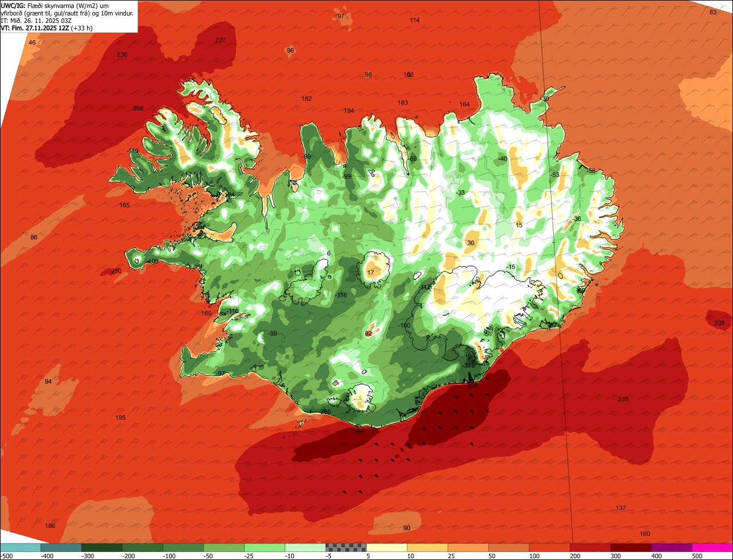The image size is (733, 560).
Task: Click the map value -33
Action: tap(460, 192)
